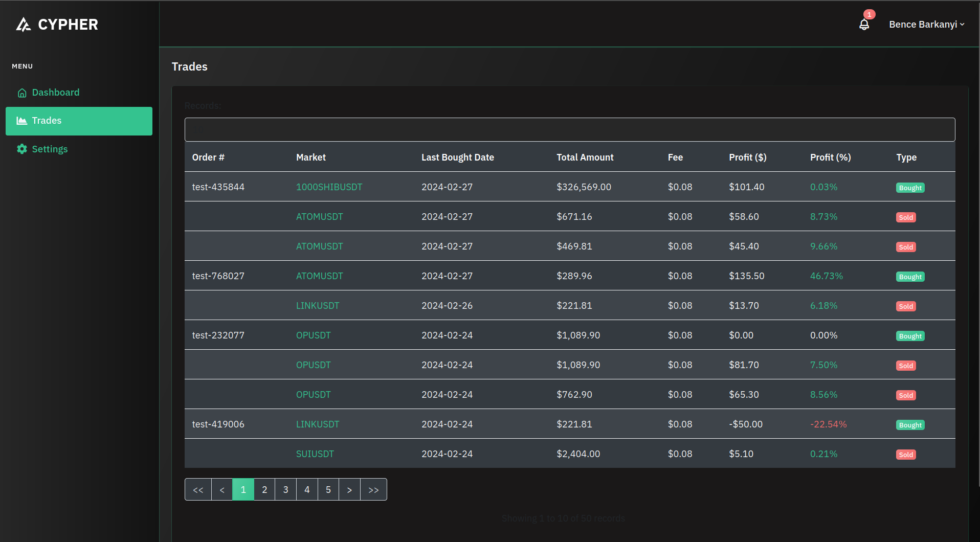Open 1000SHIBUSDT market link
This screenshot has height=542, width=980.
(329, 187)
